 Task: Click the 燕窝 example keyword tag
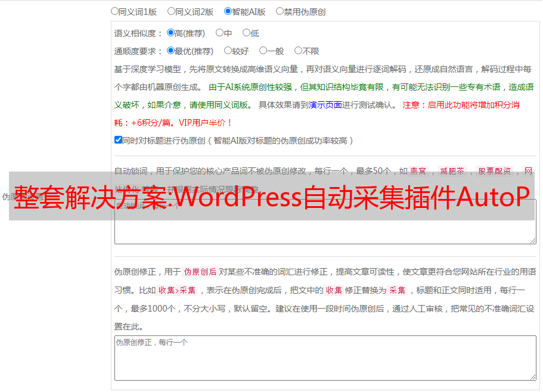pos(421,171)
